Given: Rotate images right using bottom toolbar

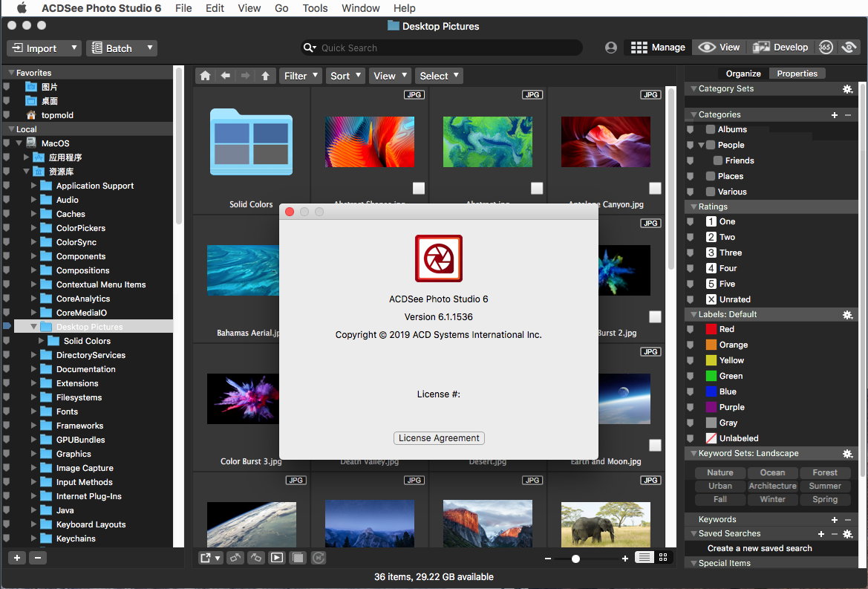Looking at the screenshot, I should tap(255, 558).
